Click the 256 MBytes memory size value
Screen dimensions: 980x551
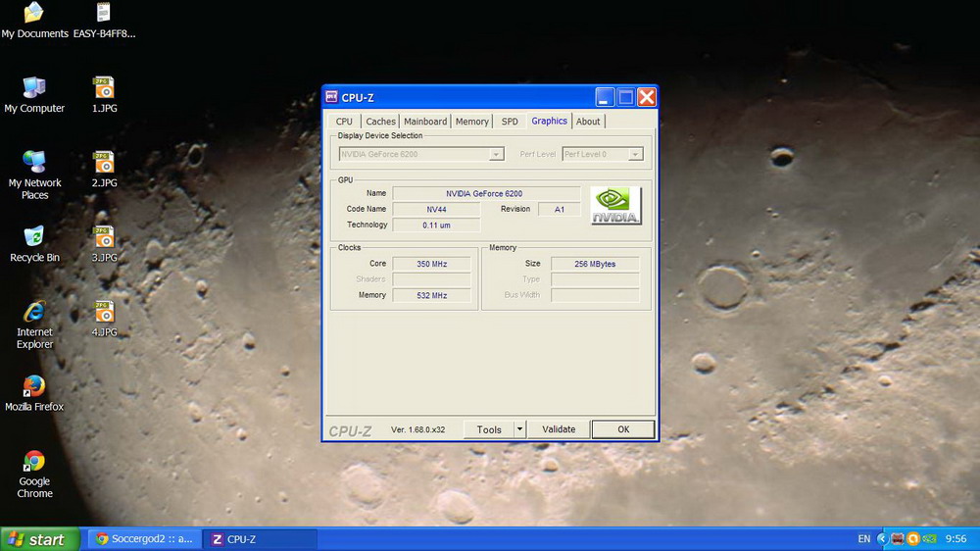pyautogui.click(x=595, y=264)
